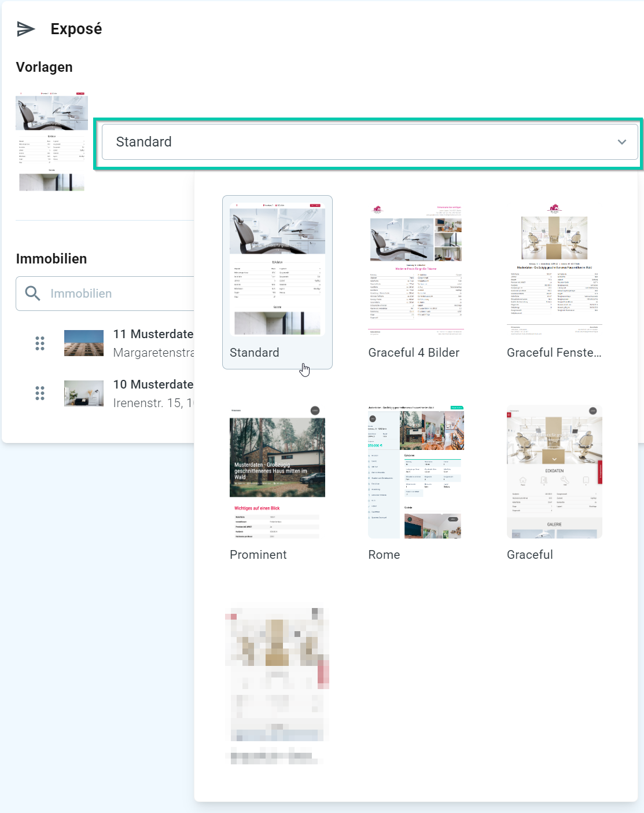Screen dimensions: 644x813
Task: Open the 10 Musterdaten property thumbnail
Action: (x=84, y=393)
